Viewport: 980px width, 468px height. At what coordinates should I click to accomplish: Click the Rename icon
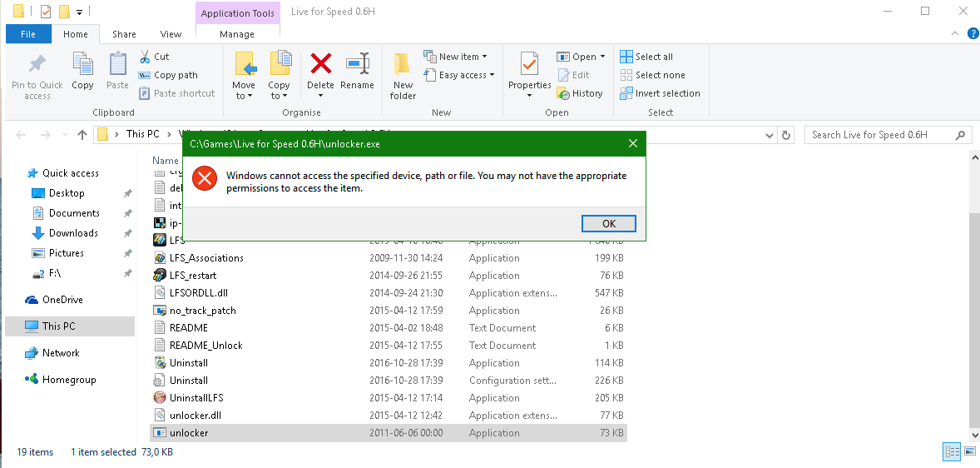(358, 64)
